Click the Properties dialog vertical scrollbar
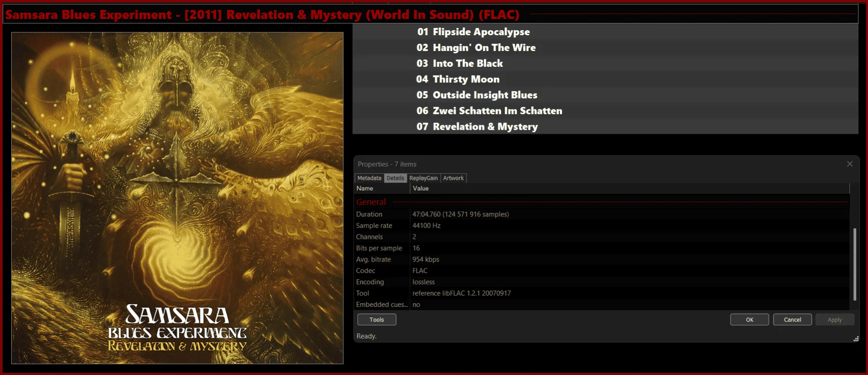The image size is (868, 375). pyautogui.click(x=854, y=264)
